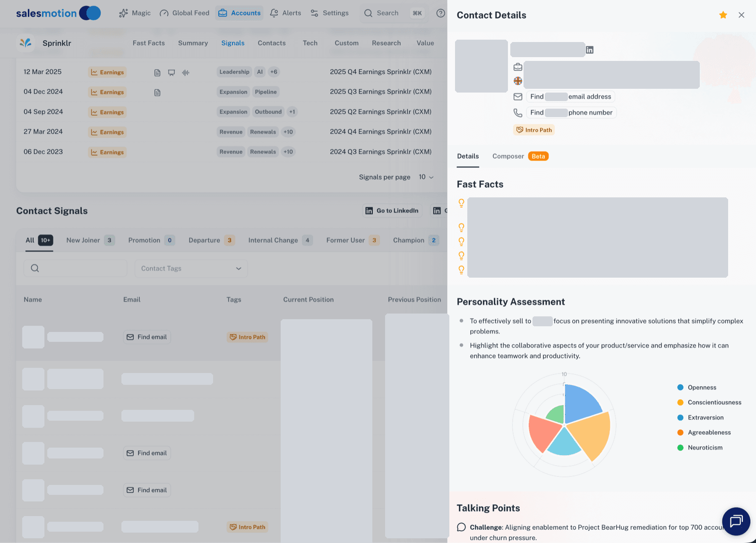Open document icon for 04 Dec 2024 earnings
756x543 pixels.
157,93
